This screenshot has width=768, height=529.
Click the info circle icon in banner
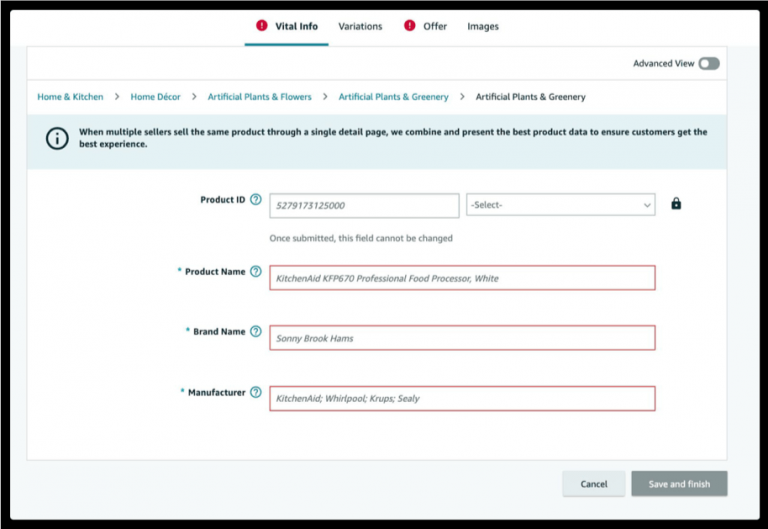point(57,139)
